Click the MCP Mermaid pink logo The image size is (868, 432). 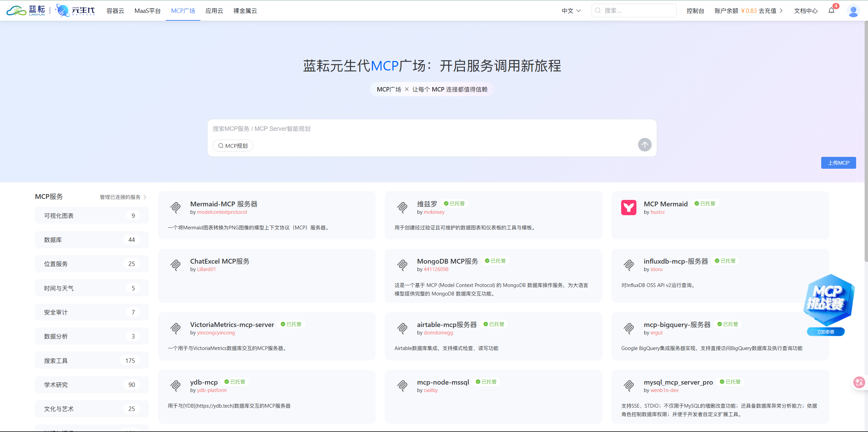629,207
